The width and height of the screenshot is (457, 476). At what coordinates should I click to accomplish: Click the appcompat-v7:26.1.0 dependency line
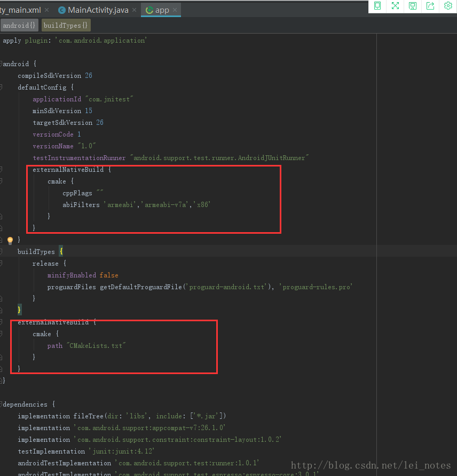point(122,428)
